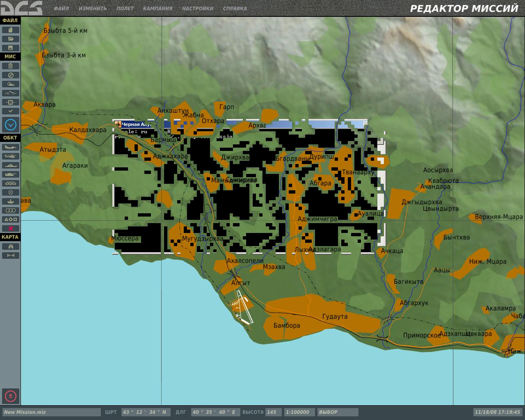
Task: Click the overlapping circles icon
Action: [11, 210]
